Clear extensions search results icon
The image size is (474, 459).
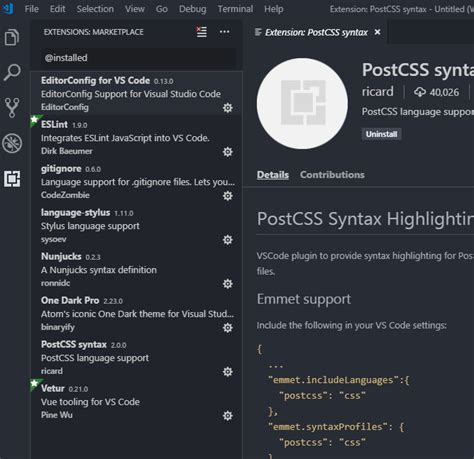click(202, 32)
